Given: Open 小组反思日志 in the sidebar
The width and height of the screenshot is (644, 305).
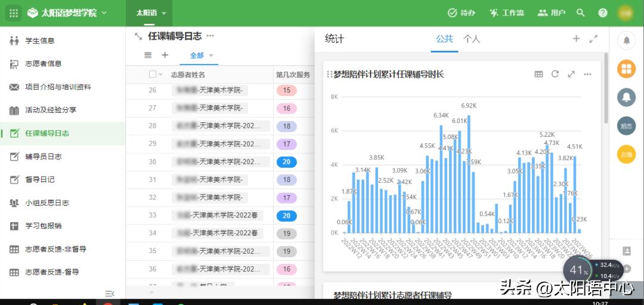Looking at the screenshot, I should click(x=63, y=203).
